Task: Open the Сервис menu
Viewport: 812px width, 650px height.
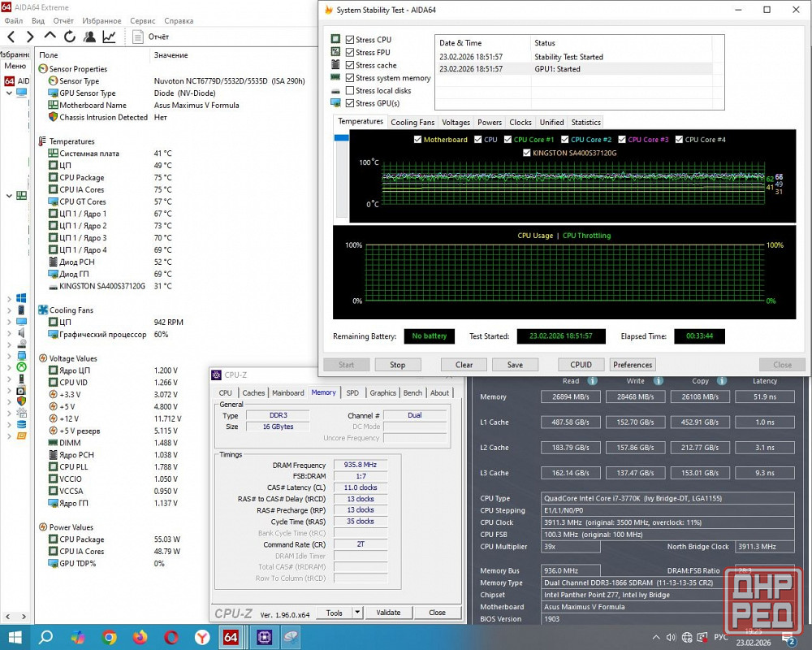Action: 142,20
